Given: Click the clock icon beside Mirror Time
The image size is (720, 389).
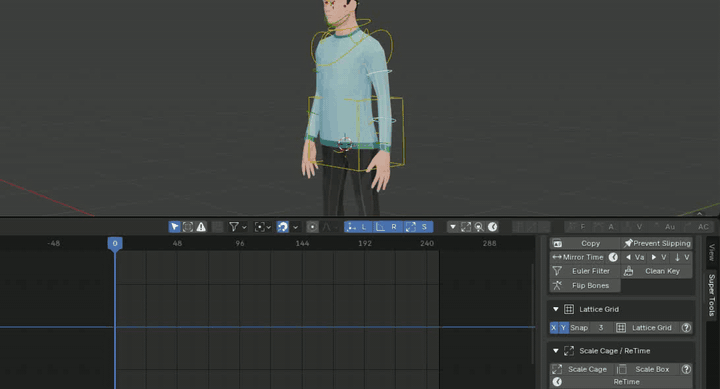Looking at the screenshot, I should pos(613,257).
